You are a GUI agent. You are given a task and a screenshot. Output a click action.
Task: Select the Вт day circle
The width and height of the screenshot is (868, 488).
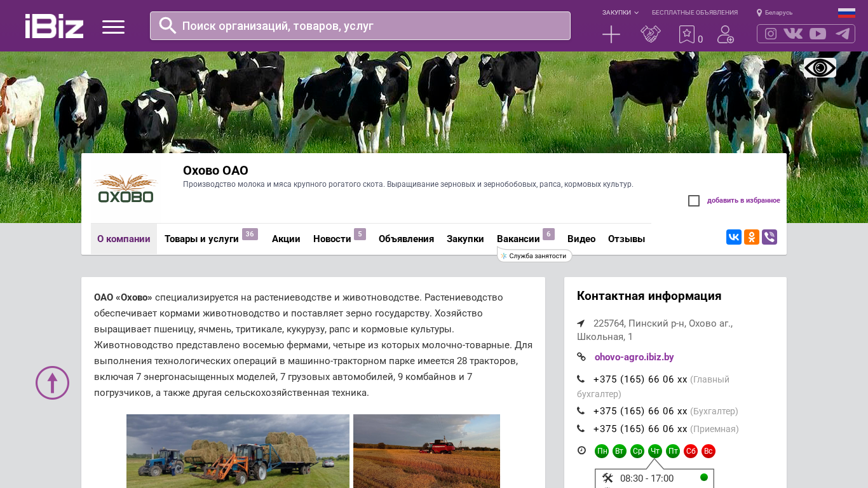(620, 451)
